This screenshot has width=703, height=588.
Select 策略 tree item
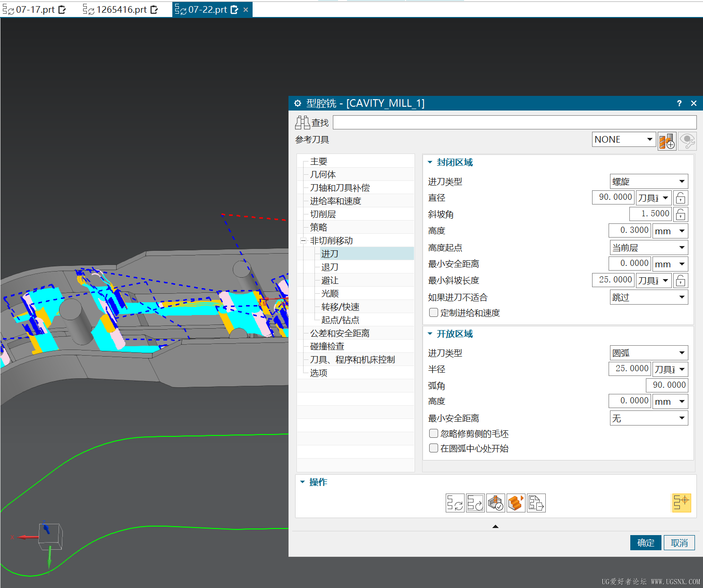click(x=319, y=228)
